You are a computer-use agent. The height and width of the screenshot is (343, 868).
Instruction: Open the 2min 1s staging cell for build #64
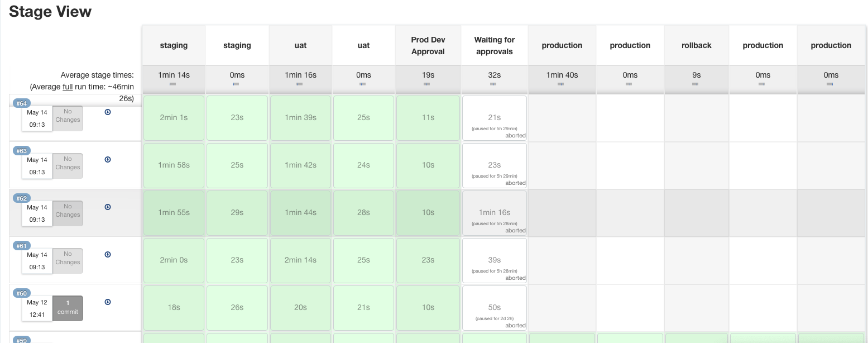coord(174,118)
